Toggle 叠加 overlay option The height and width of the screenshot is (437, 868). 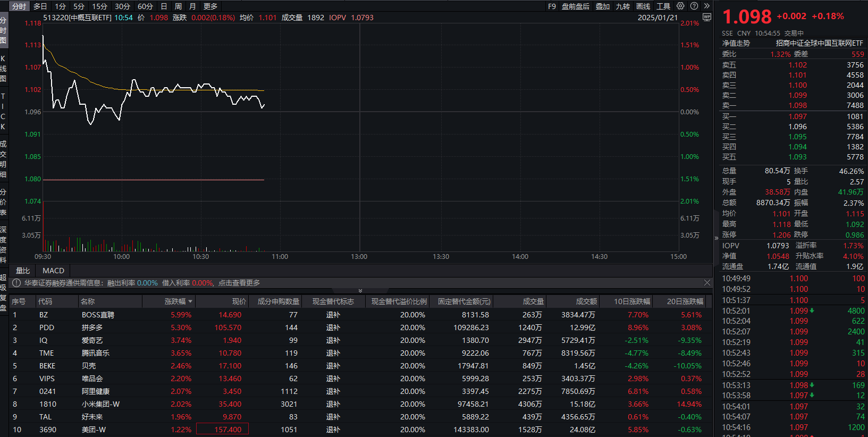click(603, 6)
